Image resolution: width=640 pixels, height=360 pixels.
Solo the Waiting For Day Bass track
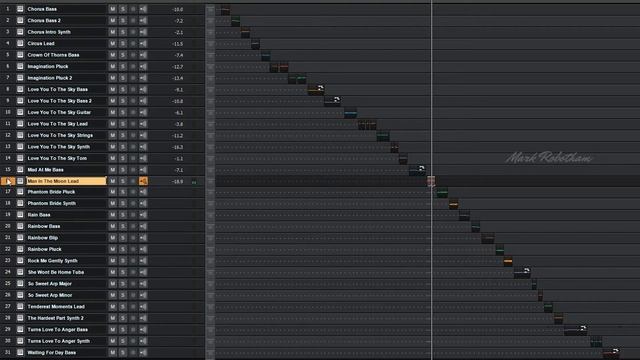122,352
